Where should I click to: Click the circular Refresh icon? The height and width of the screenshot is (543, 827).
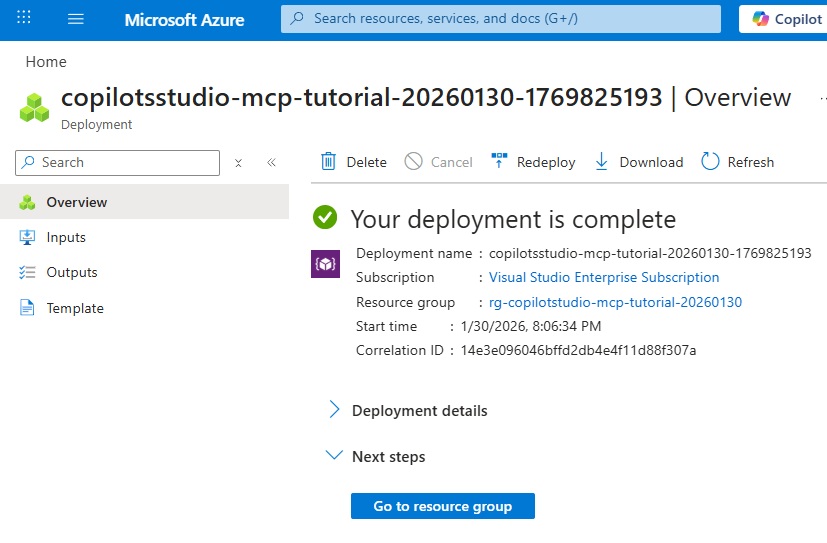710,161
